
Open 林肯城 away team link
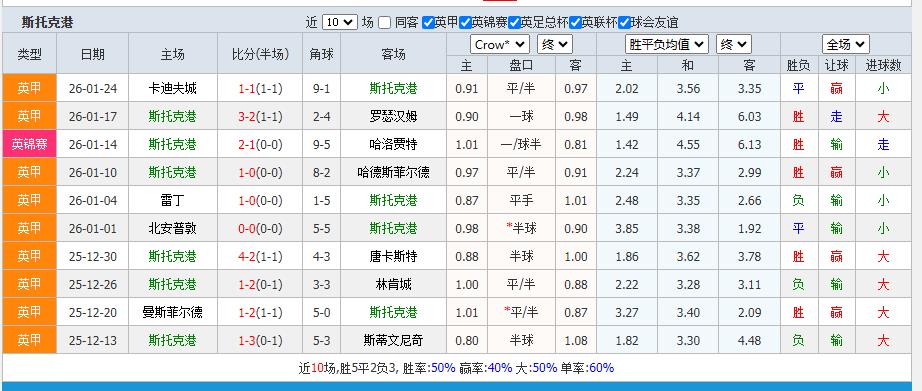coord(393,285)
